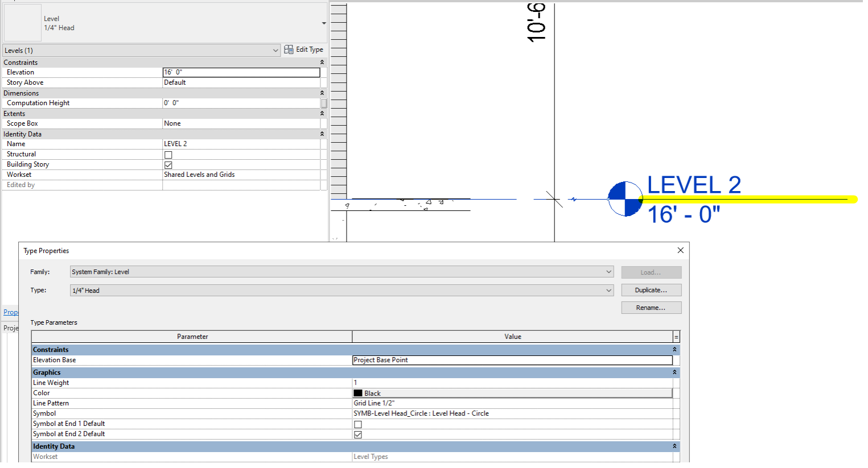
Task: Collapse Identity Data group in Type Parameters
Action: tap(675, 446)
